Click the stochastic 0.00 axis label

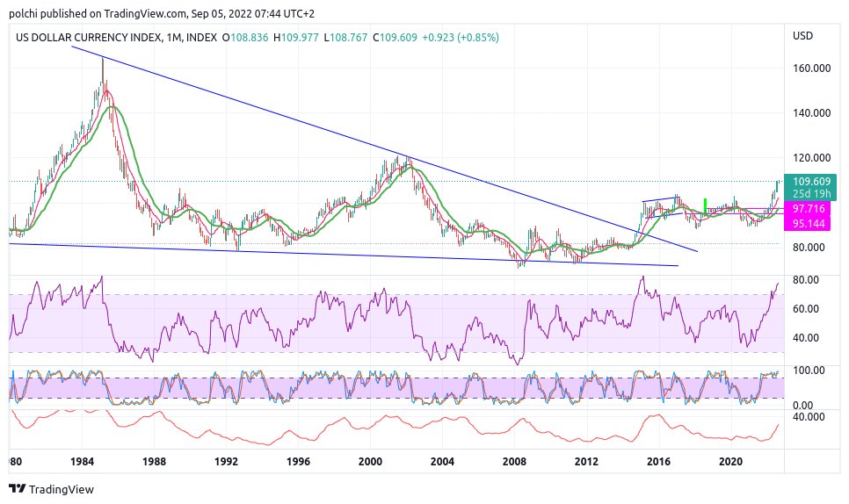[x=803, y=405]
